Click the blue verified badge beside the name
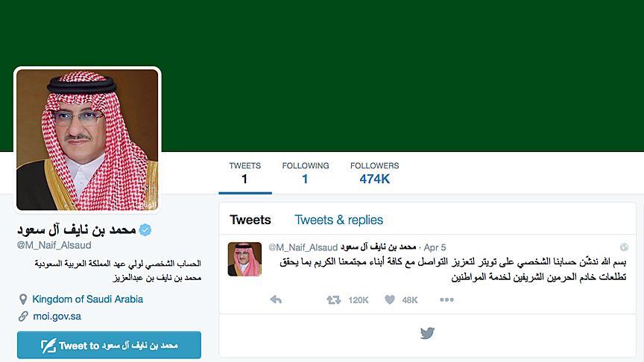Viewport: 644px width, 362px height. click(x=145, y=230)
